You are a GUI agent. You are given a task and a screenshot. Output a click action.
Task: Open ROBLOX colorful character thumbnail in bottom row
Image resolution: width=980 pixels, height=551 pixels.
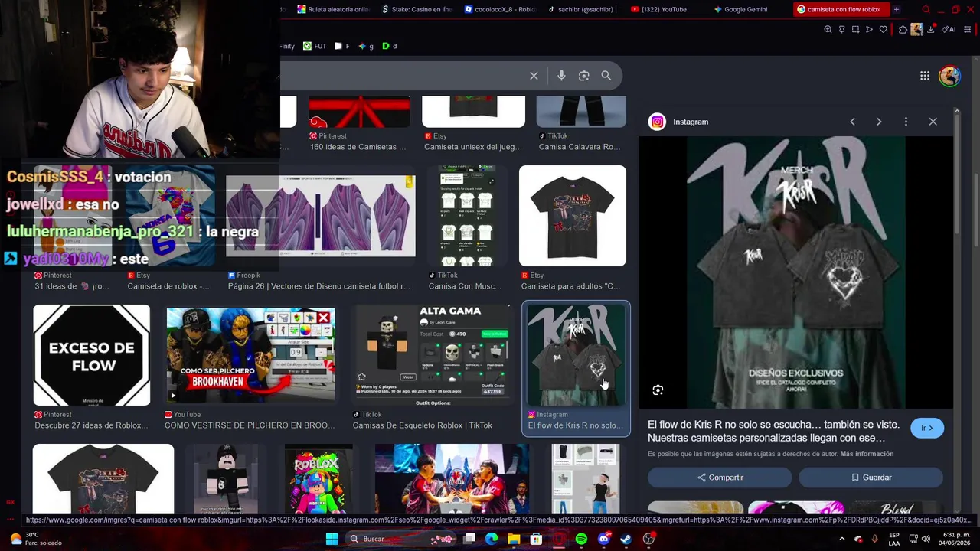click(318, 478)
